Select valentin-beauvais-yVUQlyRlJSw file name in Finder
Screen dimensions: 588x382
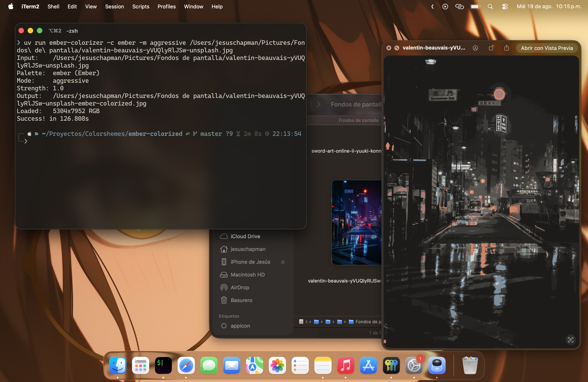coord(345,281)
